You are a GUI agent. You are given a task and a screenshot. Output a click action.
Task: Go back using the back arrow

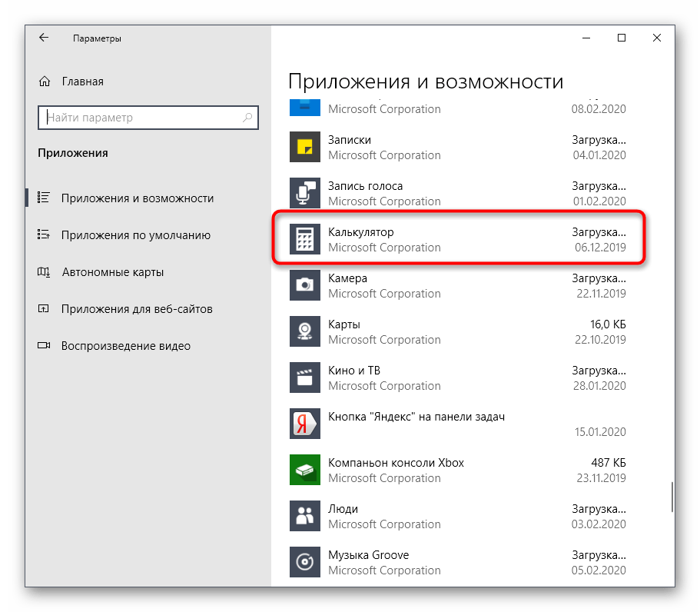click(44, 38)
